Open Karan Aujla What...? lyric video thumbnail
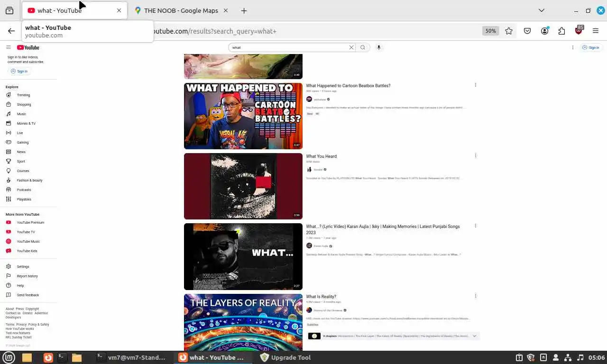 (x=243, y=256)
